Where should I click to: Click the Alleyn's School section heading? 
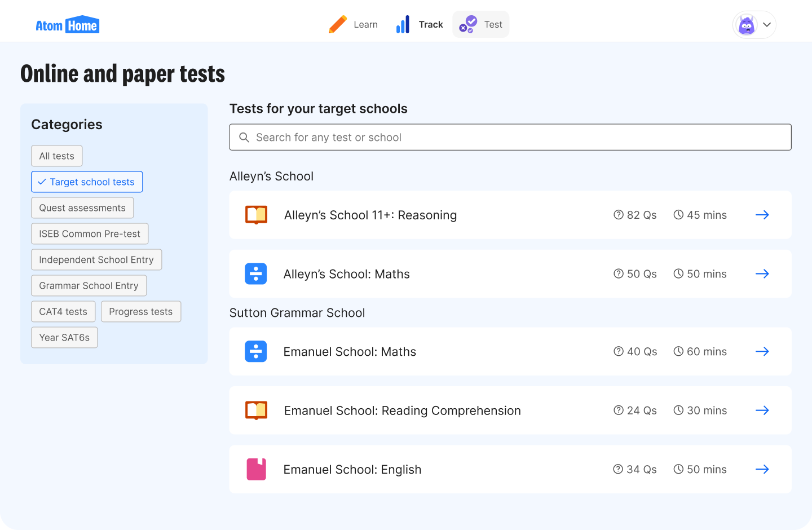[271, 176]
